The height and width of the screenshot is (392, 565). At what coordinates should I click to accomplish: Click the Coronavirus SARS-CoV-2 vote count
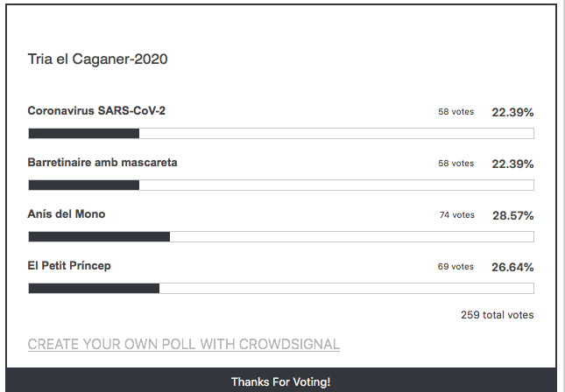coord(456,112)
